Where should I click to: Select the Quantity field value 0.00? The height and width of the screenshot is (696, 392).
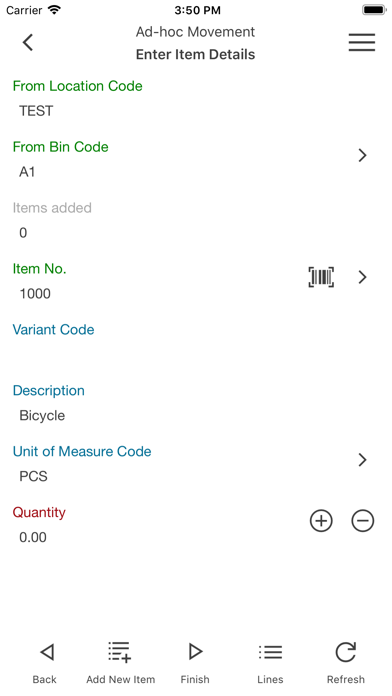(33, 537)
